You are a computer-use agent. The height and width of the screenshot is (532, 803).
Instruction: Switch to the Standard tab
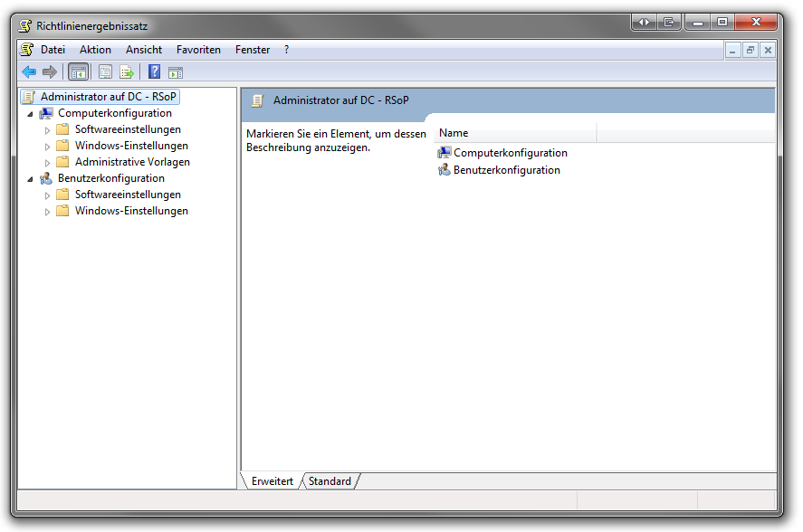coord(330,481)
